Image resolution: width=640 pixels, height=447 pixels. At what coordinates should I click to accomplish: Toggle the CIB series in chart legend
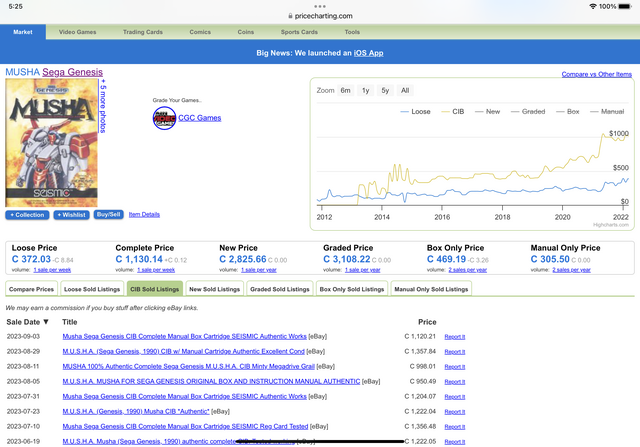pyautogui.click(x=453, y=111)
